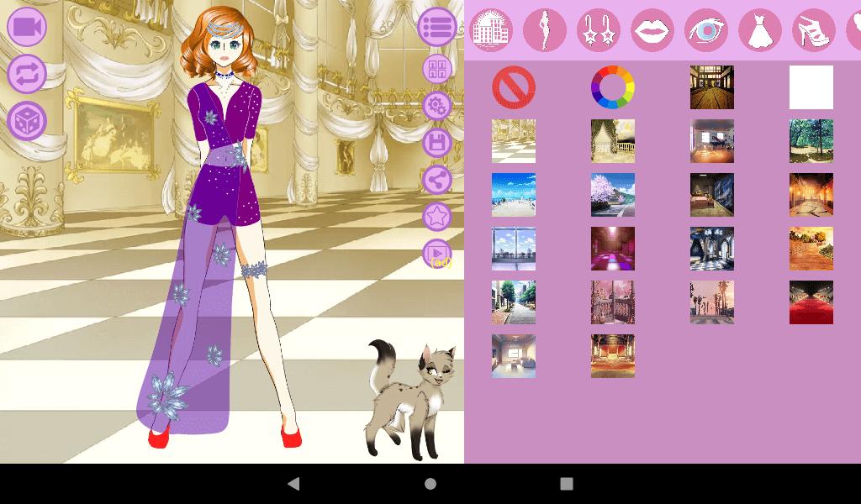Select the tree-lined city street background
The image size is (861, 504).
pyautogui.click(x=514, y=302)
